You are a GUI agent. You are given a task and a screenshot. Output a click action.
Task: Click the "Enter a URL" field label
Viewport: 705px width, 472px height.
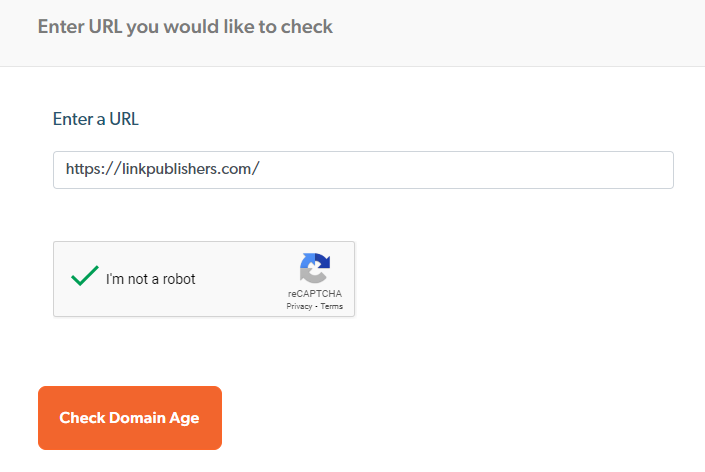[x=95, y=119]
